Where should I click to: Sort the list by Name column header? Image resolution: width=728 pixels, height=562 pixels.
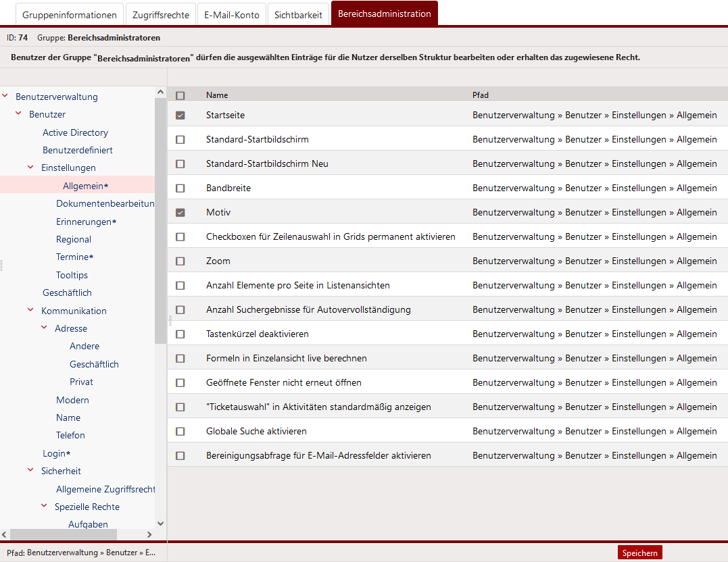217,95
